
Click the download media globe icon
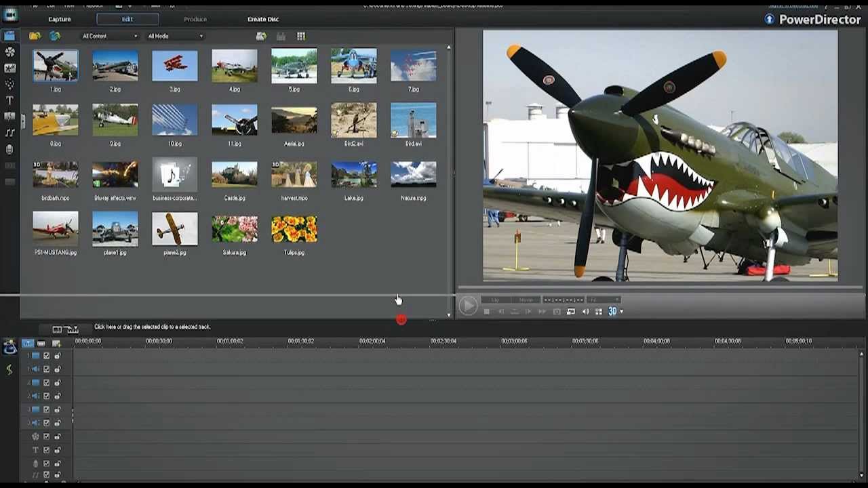(55, 36)
